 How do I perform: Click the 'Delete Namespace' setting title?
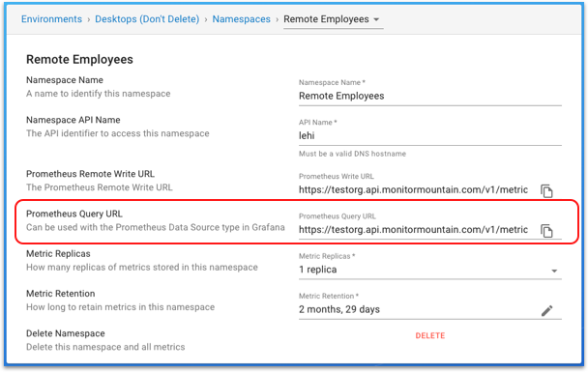point(65,333)
